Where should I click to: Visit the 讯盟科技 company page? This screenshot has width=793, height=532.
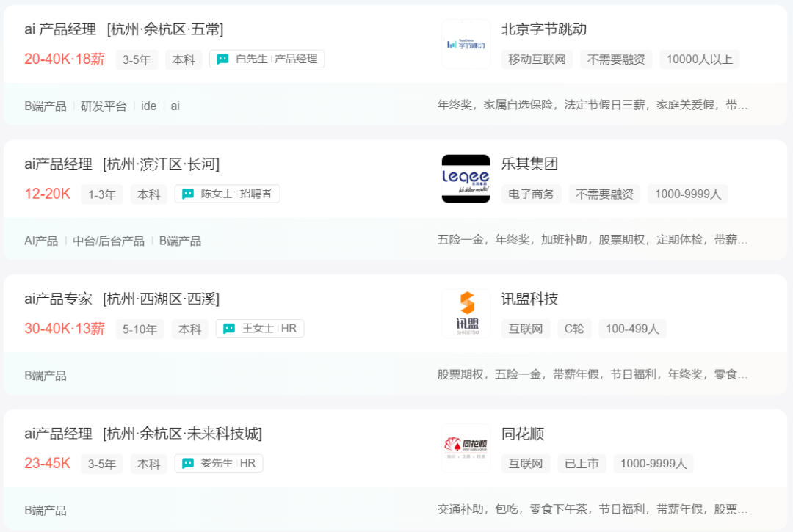529,299
